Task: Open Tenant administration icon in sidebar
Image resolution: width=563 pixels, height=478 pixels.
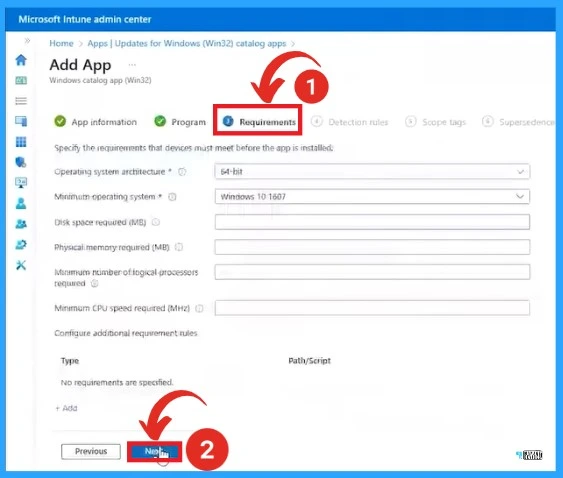Action: point(21,245)
